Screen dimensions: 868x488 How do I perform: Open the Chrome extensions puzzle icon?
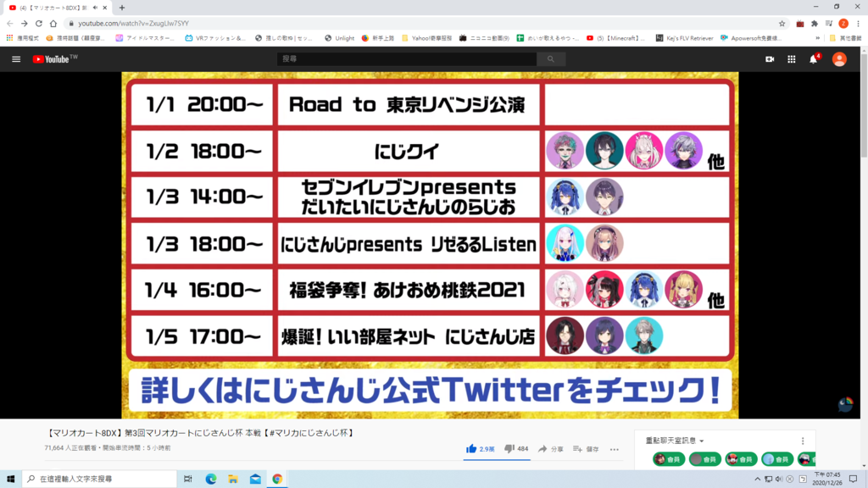tap(815, 23)
